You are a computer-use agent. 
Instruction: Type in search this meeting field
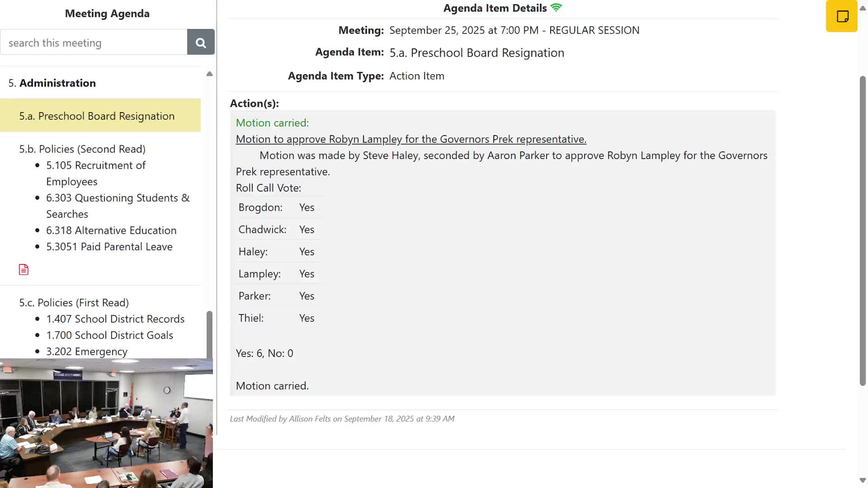point(94,42)
